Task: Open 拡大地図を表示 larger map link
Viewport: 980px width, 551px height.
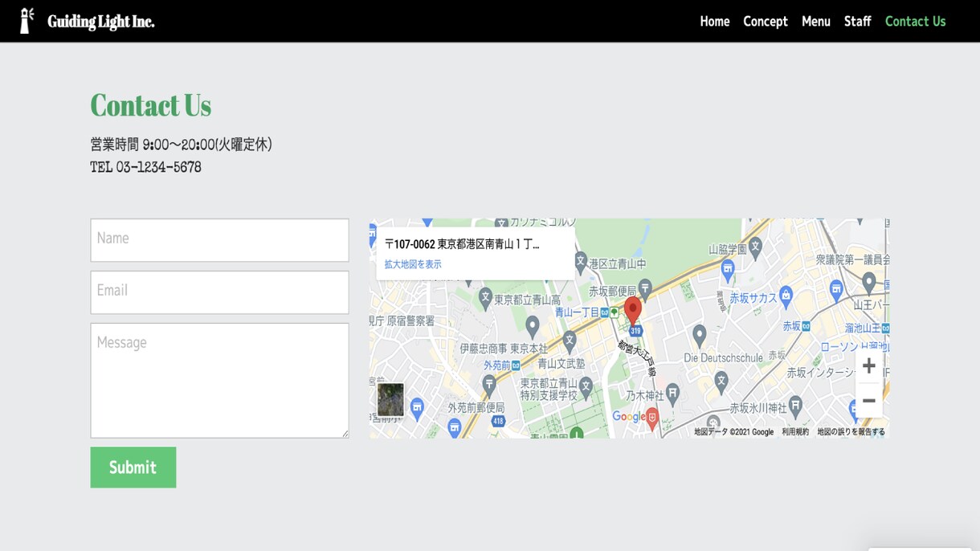Action: click(x=413, y=264)
